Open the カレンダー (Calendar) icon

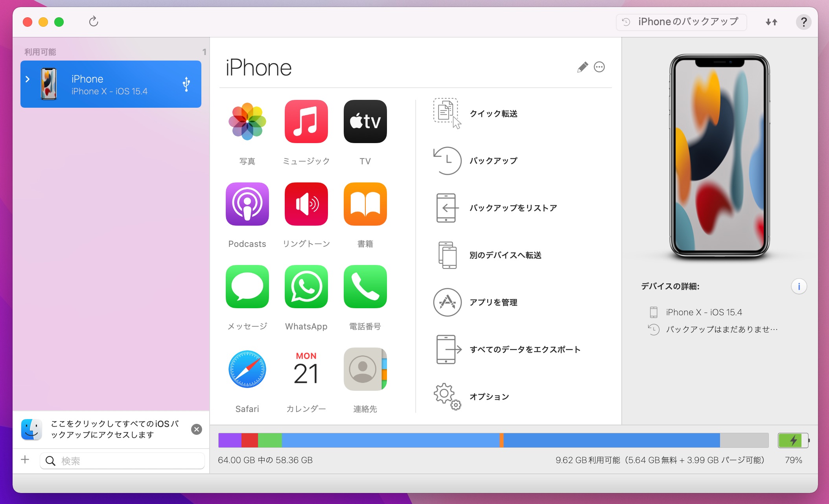point(306,369)
